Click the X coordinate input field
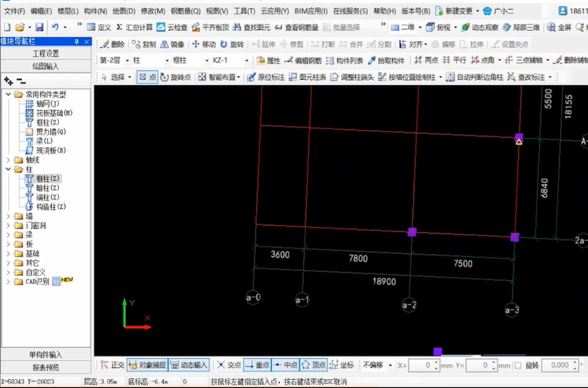The height and width of the screenshot is (388, 588). (x=424, y=365)
